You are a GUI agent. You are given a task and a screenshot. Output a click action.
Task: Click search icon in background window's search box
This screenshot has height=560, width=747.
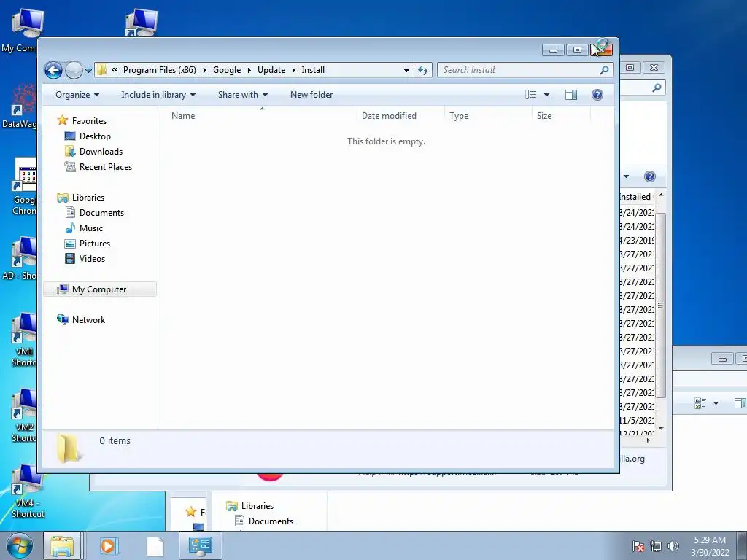(657, 87)
